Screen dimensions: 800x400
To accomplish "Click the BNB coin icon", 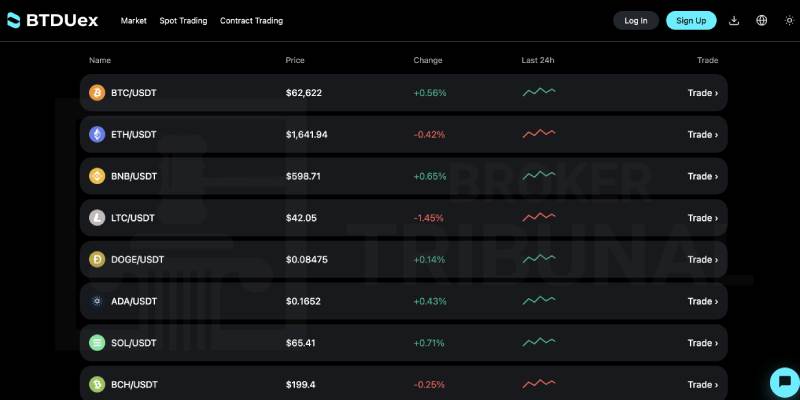I will (x=97, y=176).
